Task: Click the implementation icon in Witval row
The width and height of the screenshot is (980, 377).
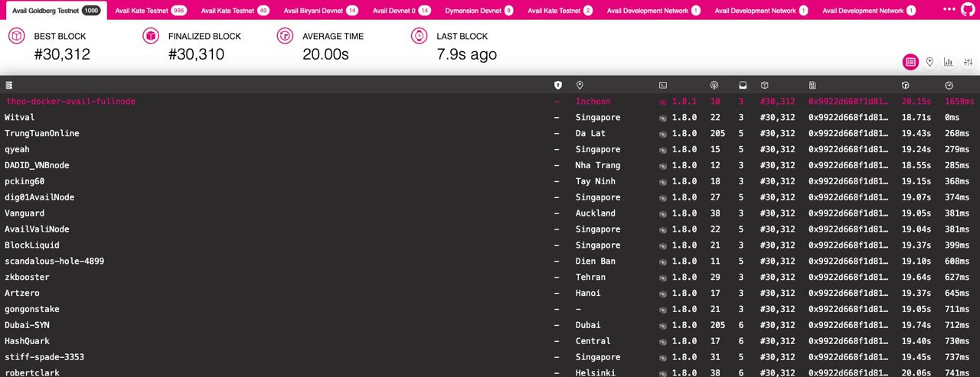Action: (663, 118)
